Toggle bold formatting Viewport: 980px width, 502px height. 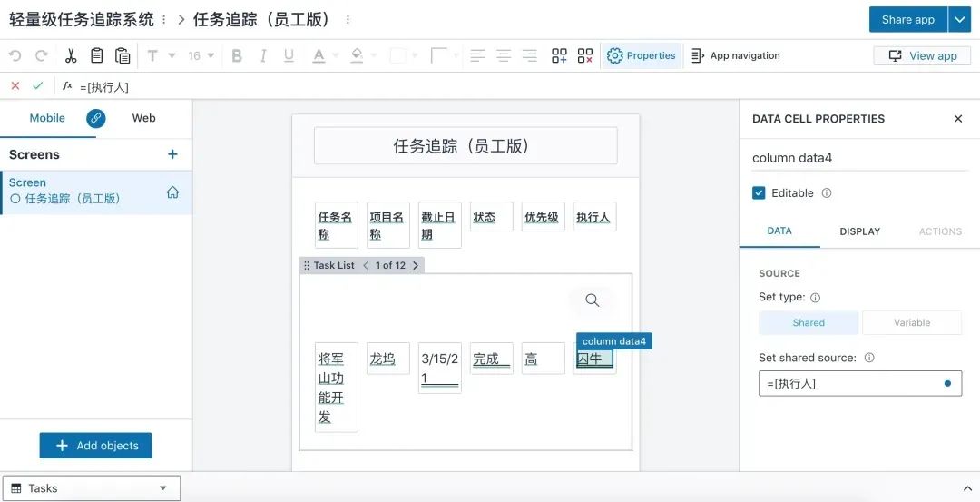pyautogui.click(x=237, y=55)
